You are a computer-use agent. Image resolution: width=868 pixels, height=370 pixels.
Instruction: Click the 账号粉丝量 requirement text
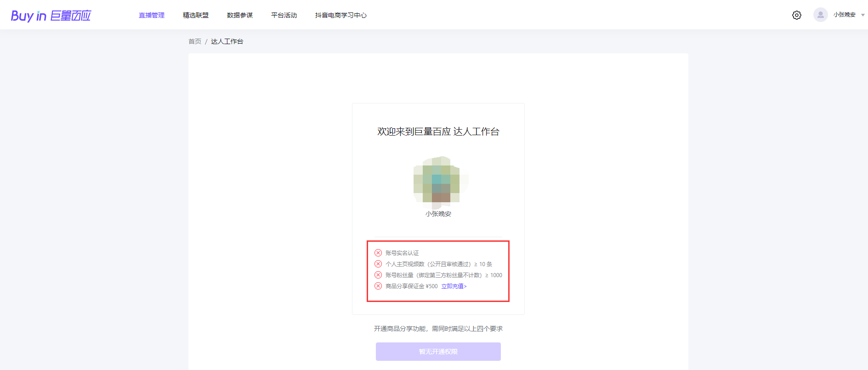[444, 275]
